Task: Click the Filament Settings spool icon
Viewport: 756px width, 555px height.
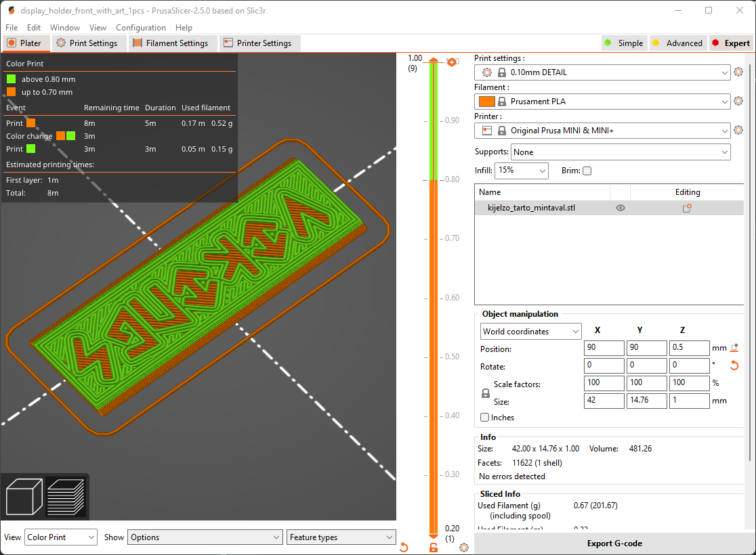Action: coord(138,43)
